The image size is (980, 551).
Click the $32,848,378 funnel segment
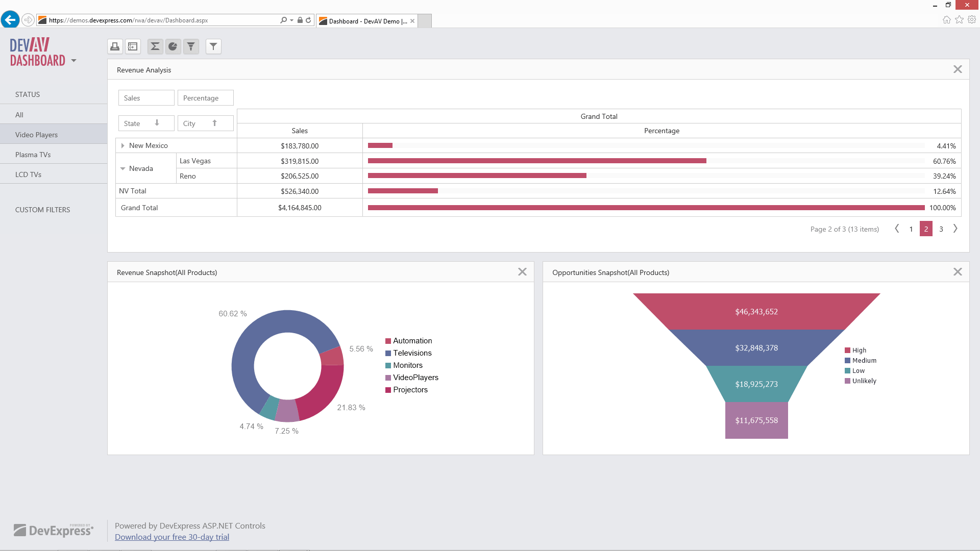coord(756,347)
